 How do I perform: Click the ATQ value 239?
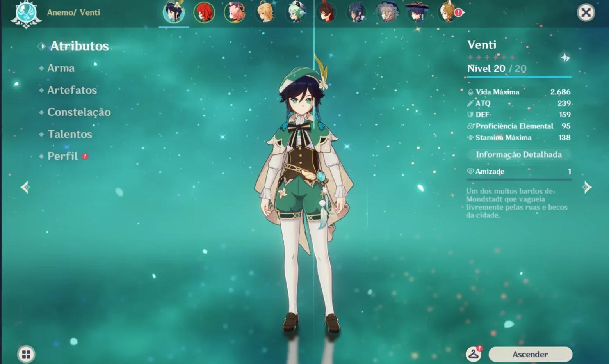click(564, 103)
